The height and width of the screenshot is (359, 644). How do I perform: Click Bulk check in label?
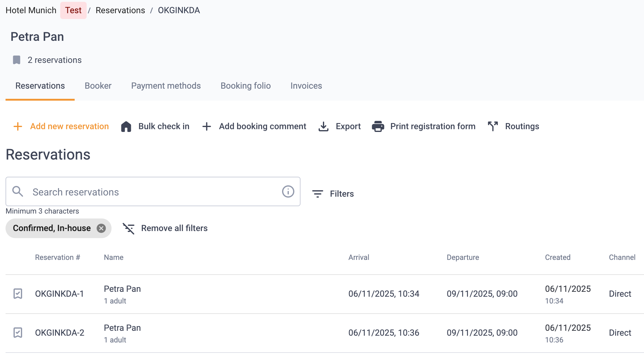164,126
